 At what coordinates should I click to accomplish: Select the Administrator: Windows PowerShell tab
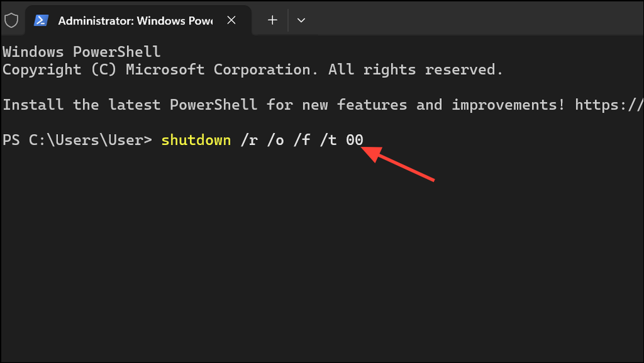(x=138, y=21)
